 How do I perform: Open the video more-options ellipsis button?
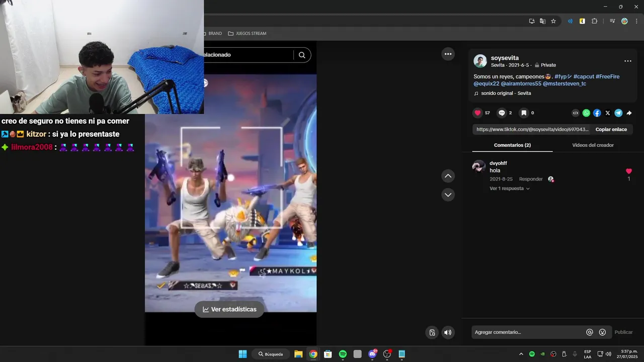pyautogui.click(x=448, y=54)
